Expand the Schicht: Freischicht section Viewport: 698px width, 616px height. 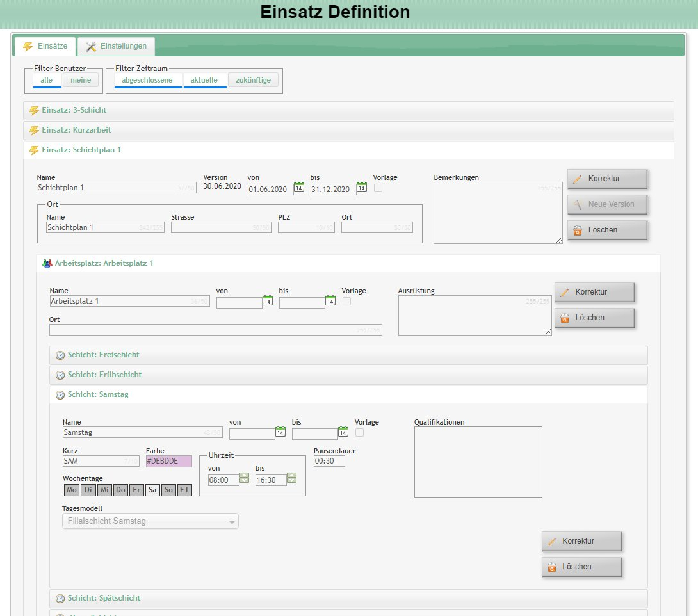click(348, 355)
